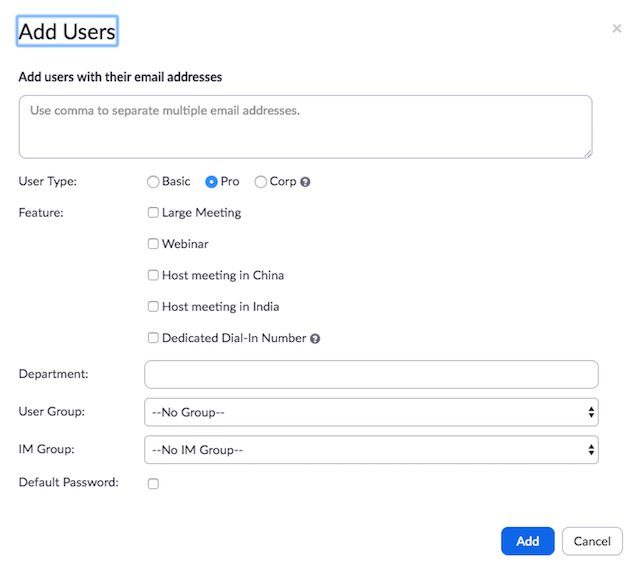Tick Host meeting in China

(x=153, y=275)
